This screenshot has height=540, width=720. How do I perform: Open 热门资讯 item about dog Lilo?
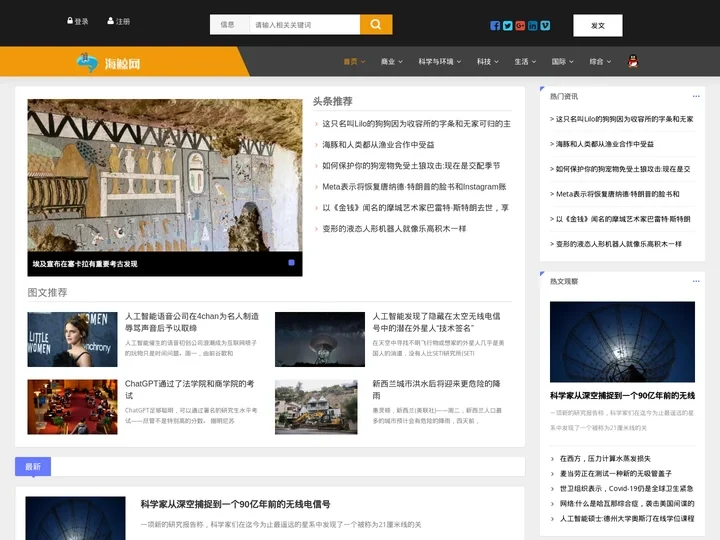(x=622, y=119)
